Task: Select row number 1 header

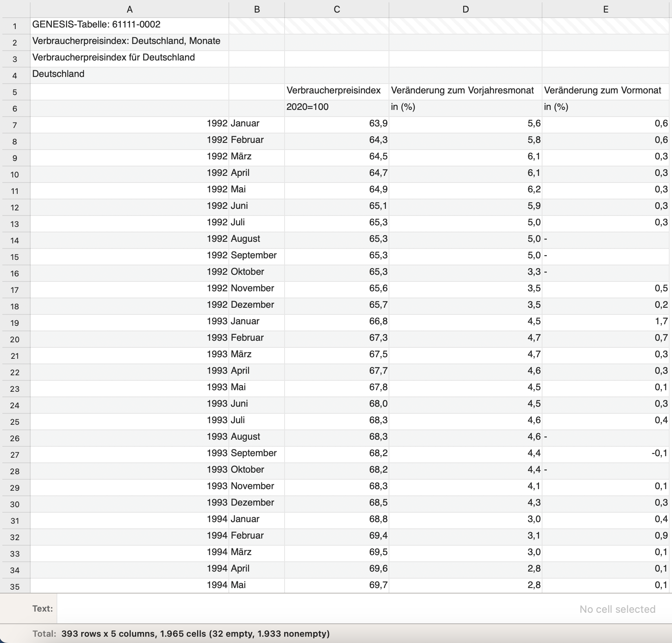Action: (15, 26)
